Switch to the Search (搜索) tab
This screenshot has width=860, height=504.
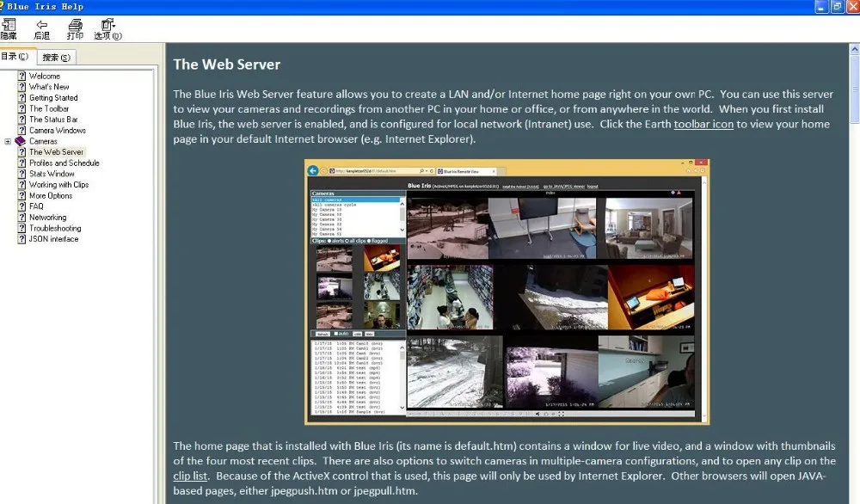tap(56, 57)
